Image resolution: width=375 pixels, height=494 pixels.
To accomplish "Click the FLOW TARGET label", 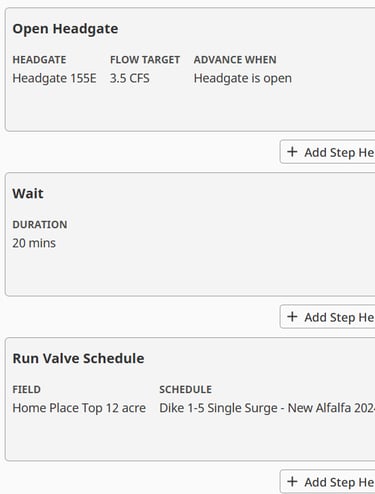I will point(145,60).
